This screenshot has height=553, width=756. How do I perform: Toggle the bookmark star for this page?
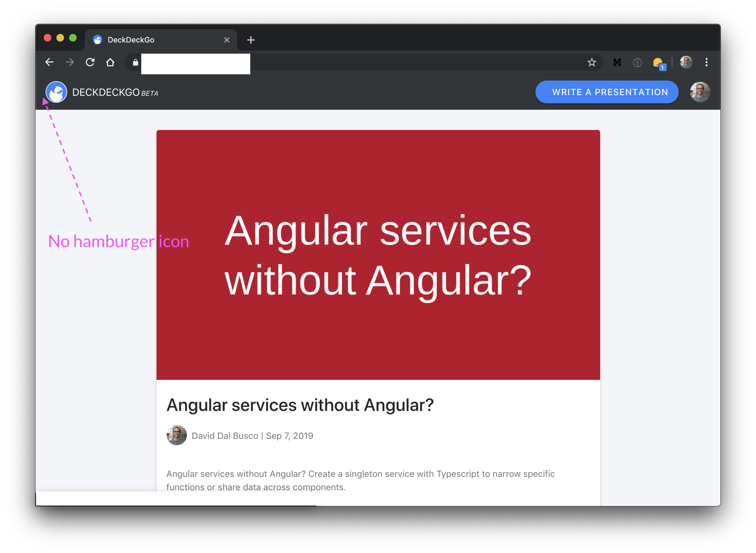pyautogui.click(x=592, y=62)
